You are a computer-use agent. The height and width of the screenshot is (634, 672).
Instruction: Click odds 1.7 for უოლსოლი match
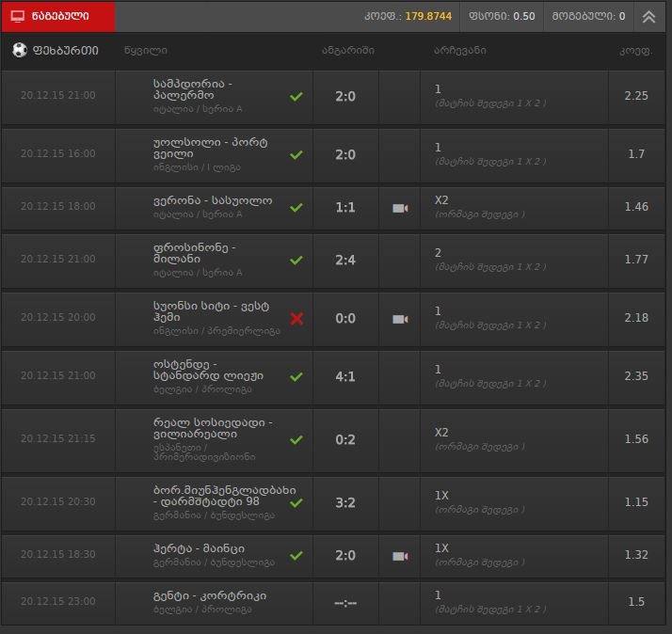coord(636,153)
